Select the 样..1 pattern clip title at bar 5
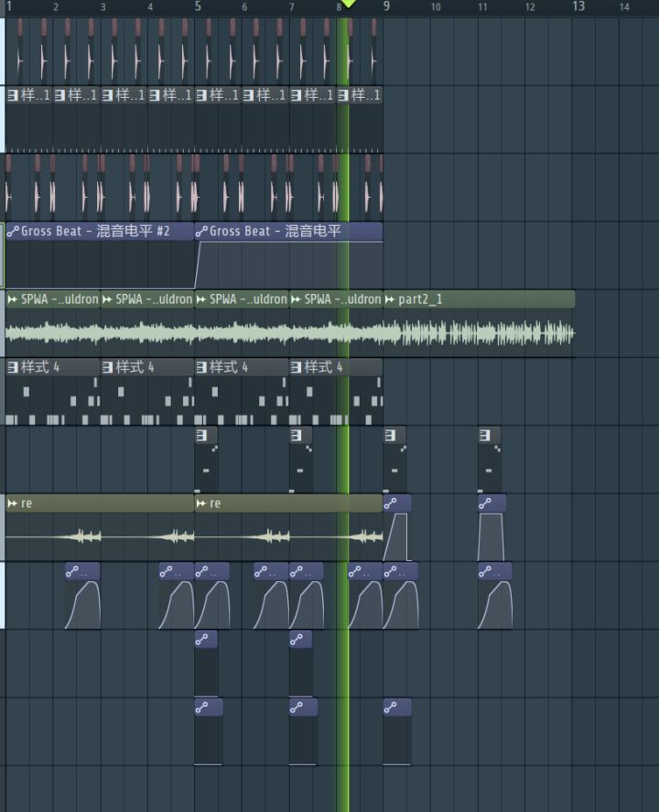659x812 pixels. pyautogui.click(x=224, y=95)
